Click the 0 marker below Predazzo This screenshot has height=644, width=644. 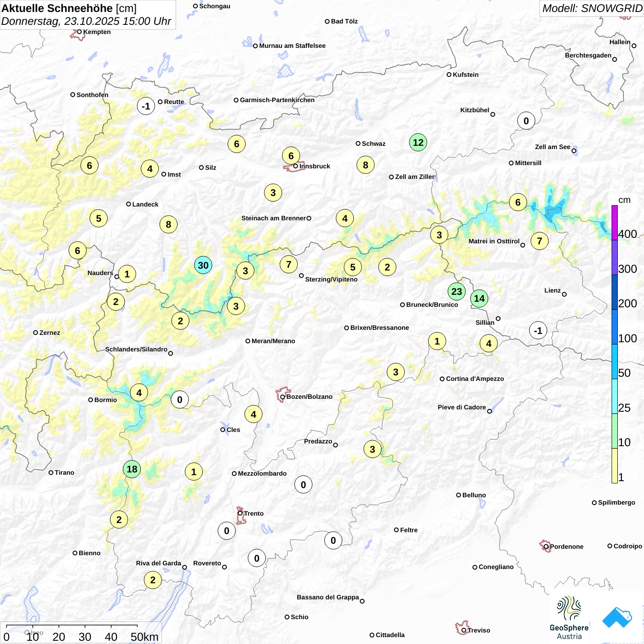303,484
